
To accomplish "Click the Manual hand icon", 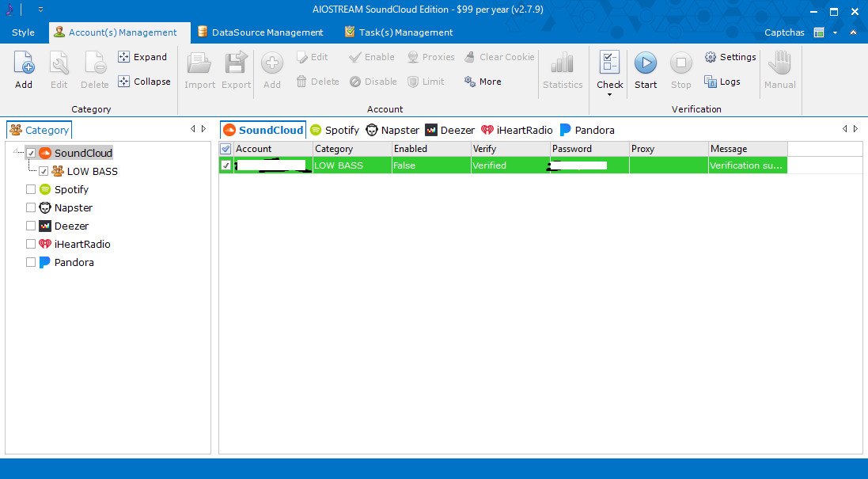I will (780, 63).
